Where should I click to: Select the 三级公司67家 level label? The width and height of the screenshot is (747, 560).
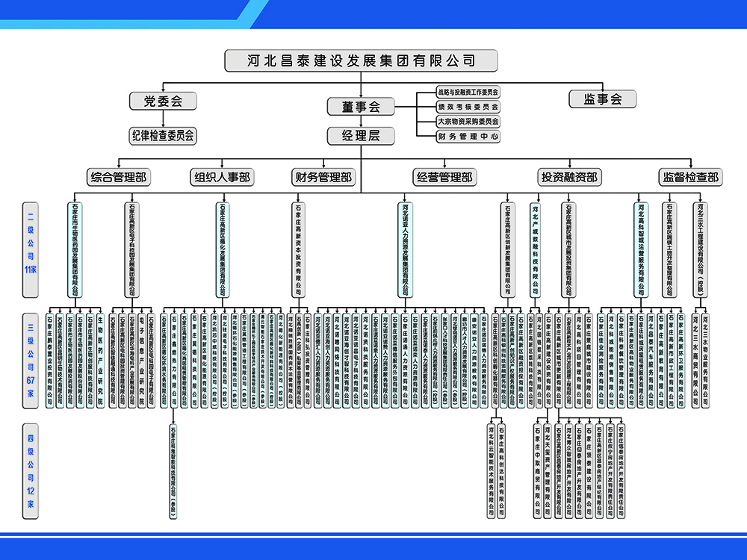click(30, 361)
